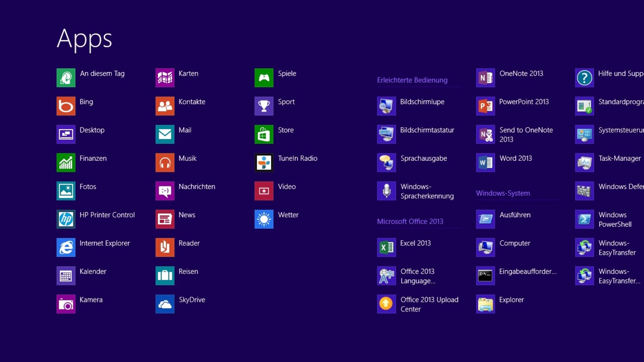This screenshot has height=362, width=644.
Task: Click the Erleichterte Bedienung group header
Action: point(412,80)
